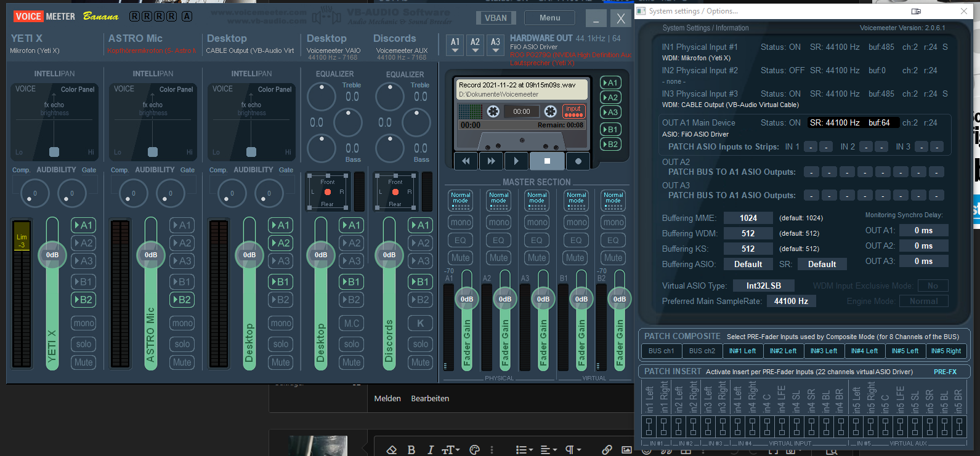This screenshot has height=456, width=980.
Task: Open the text color palette icon in the editor
Action: coord(474,450)
